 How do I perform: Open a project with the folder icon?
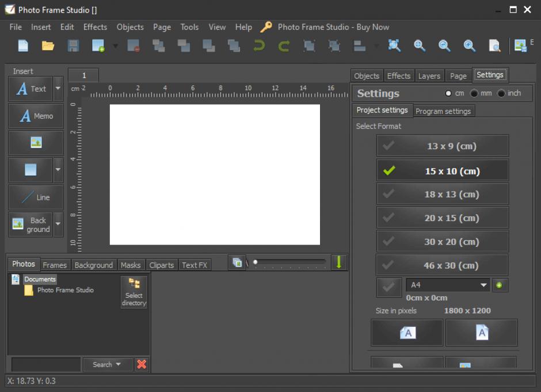tap(48, 45)
